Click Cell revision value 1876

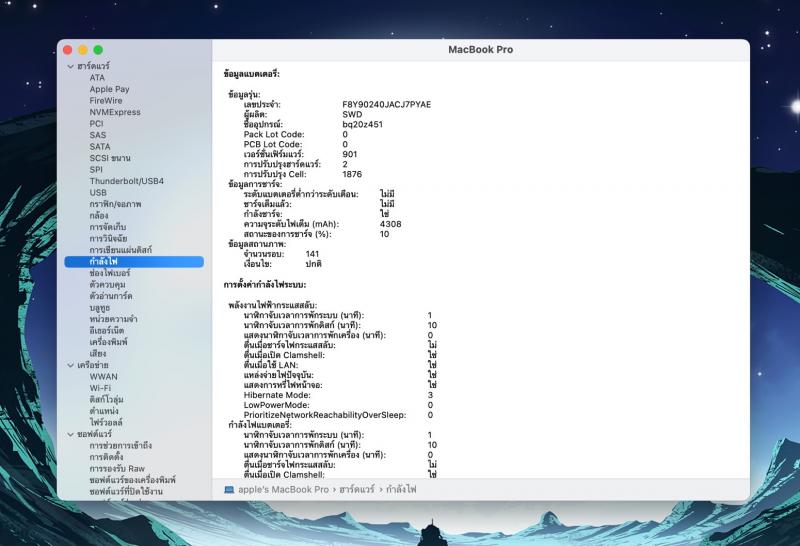[352, 175]
